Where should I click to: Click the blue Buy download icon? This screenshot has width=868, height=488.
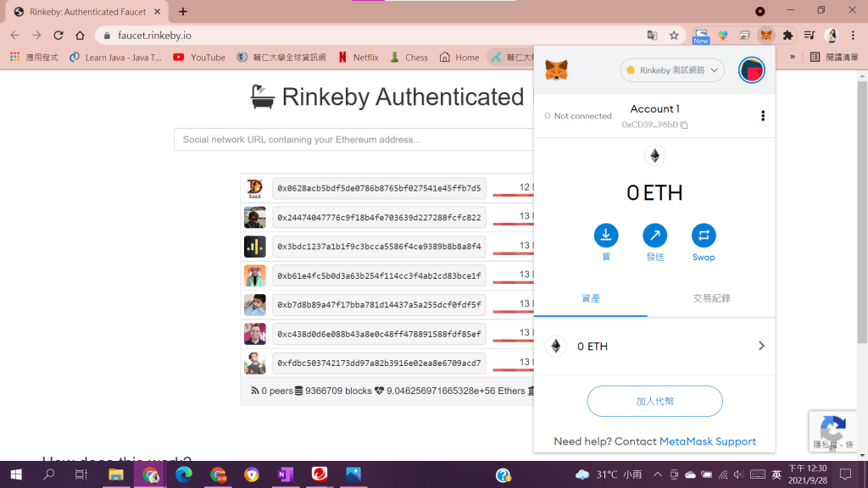(x=606, y=236)
